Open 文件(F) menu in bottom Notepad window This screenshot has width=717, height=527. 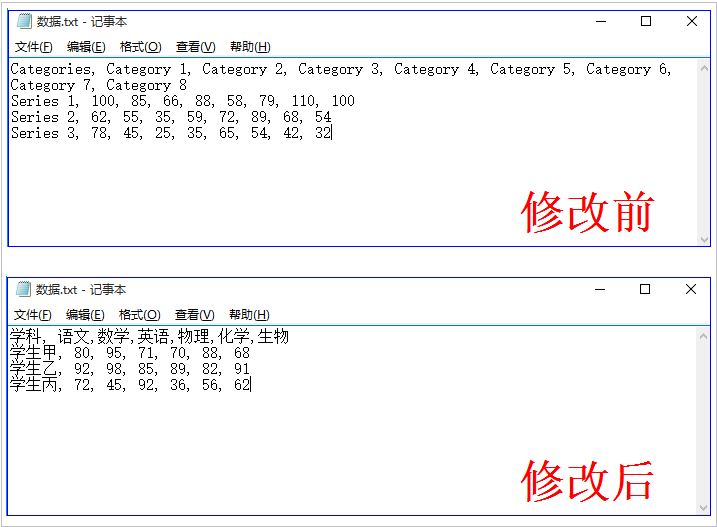32,315
